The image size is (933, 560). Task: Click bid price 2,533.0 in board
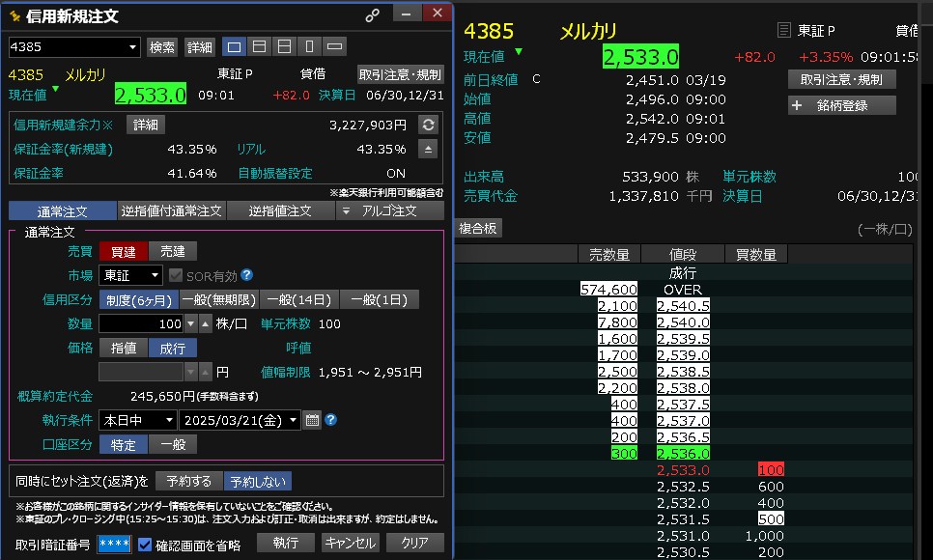pos(683,470)
